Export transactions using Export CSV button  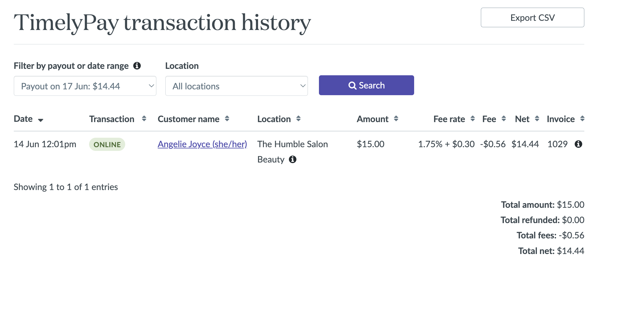(x=532, y=18)
